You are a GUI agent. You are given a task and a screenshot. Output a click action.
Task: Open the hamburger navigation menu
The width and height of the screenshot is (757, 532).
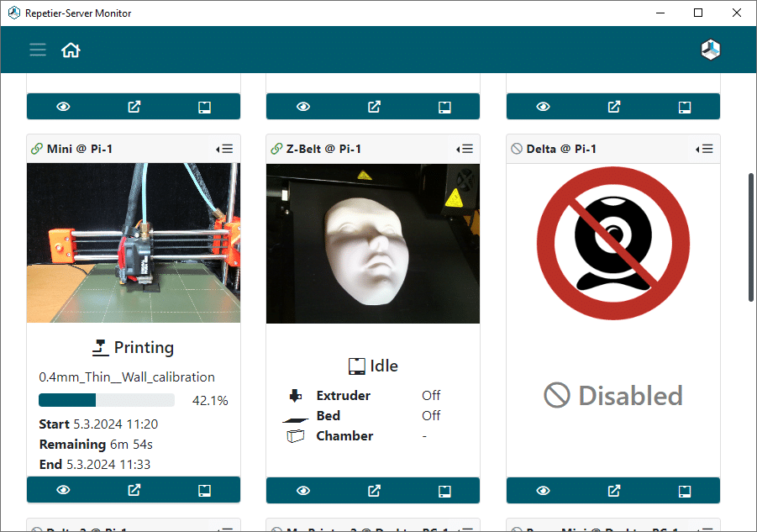38,50
